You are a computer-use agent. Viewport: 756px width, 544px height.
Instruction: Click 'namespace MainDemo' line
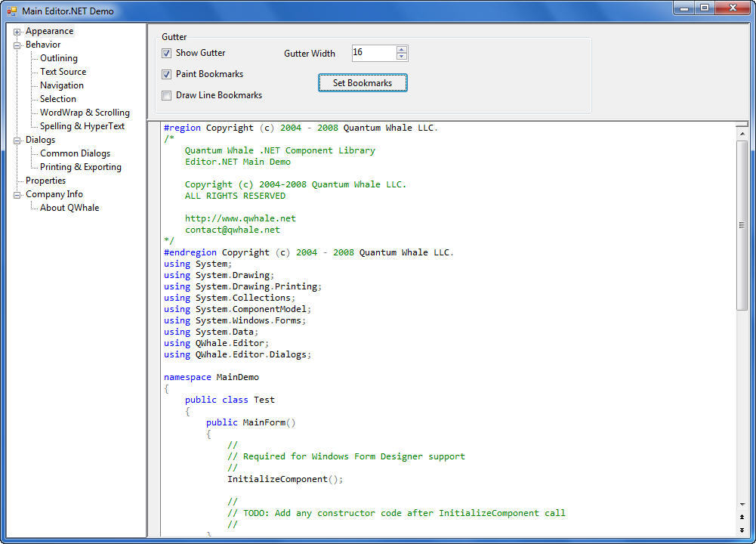click(x=211, y=377)
